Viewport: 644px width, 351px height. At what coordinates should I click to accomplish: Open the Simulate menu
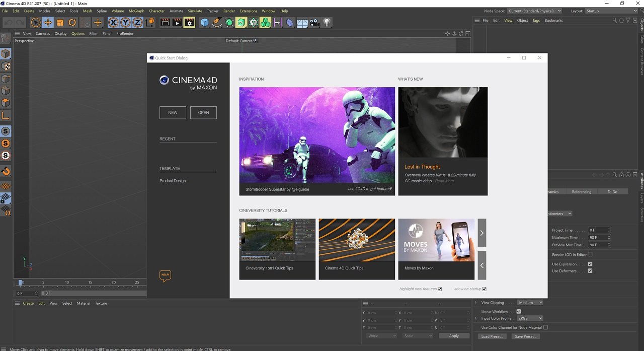click(x=195, y=11)
